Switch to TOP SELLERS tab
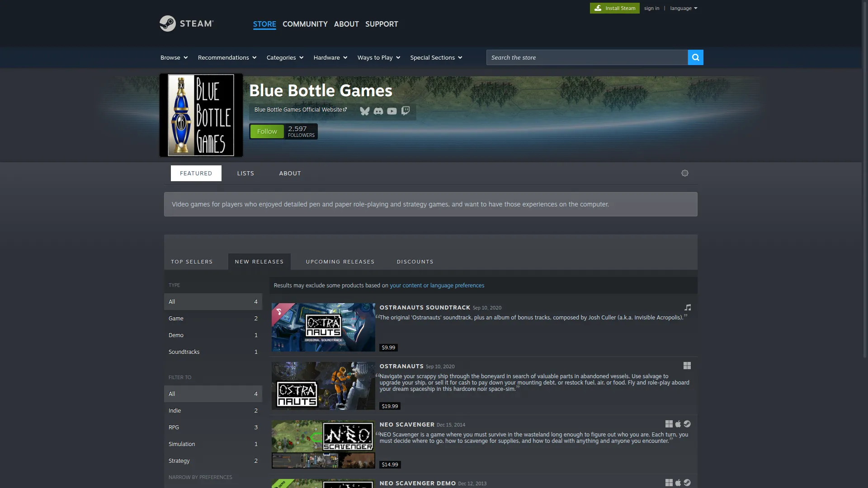Viewport: 868px width, 488px height. (x=192, y=262)
